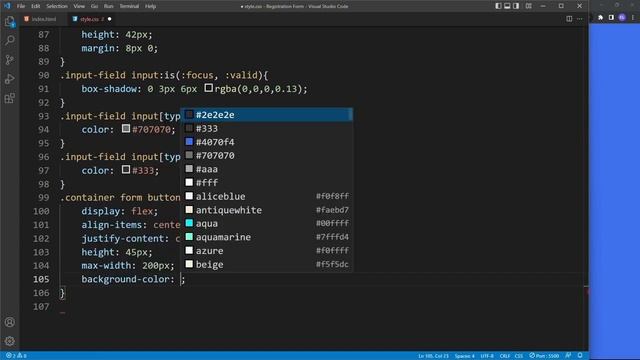The width and height of the screenshot is (640, 360).
Task: Choose antiquewhite from the suggestion list
Action: coord(267,210)
